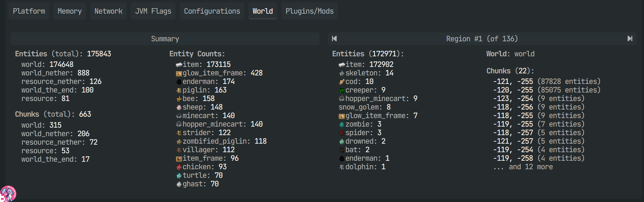
Task: Click the glow_item_frame icon in Entity Counts
Action: tap(179, 73)
